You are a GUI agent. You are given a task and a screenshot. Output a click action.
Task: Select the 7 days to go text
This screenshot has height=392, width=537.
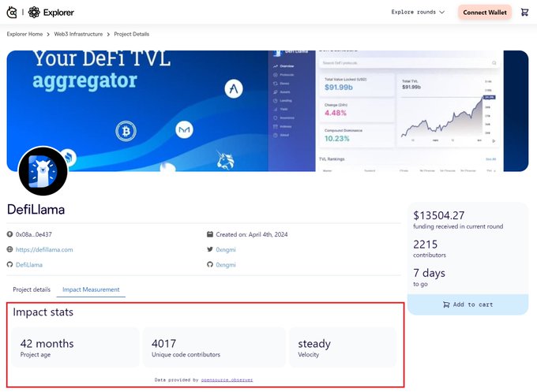(429, 278)
